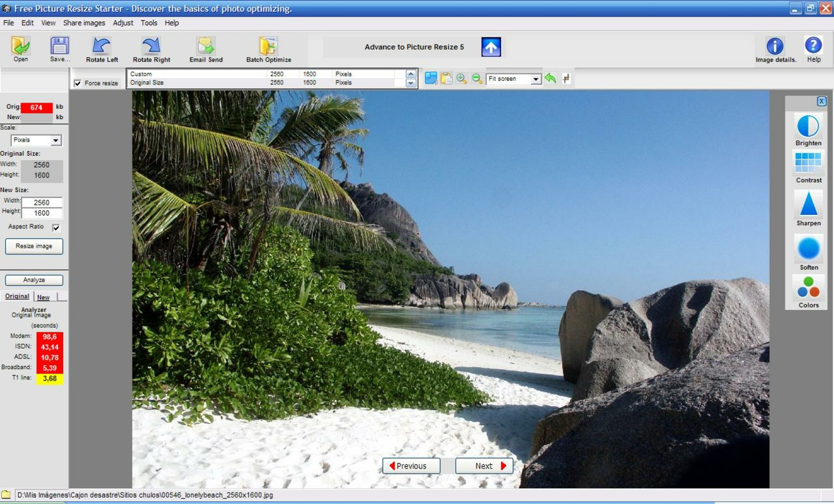Click the Orig 674 kb size value

[37, 108]
